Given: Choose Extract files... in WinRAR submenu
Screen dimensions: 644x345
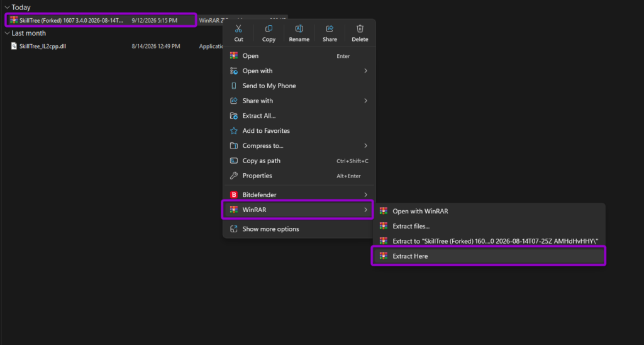Looking at the screenshot, I should point(489,226).
